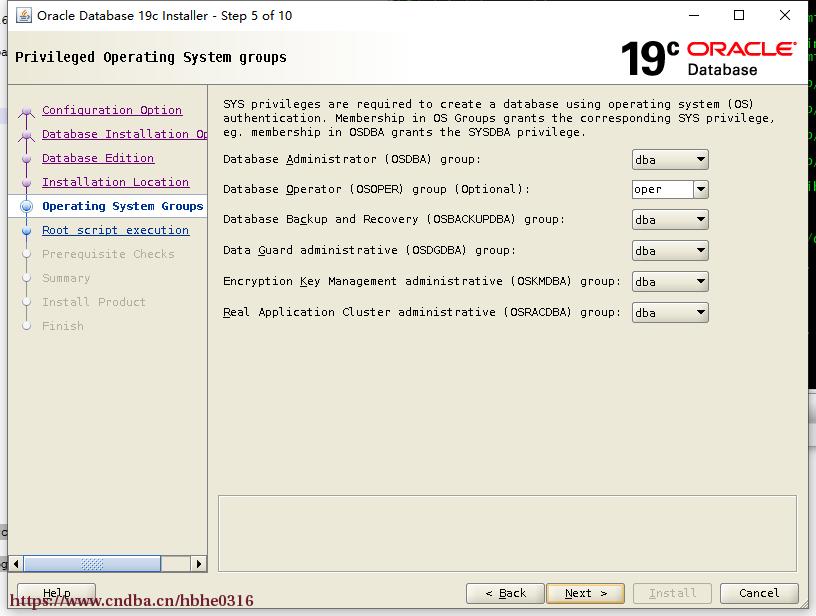Click the Java installer icon in title bar
Image resolution: width=816 pixels, height=616 pixels.
point(24,16)
